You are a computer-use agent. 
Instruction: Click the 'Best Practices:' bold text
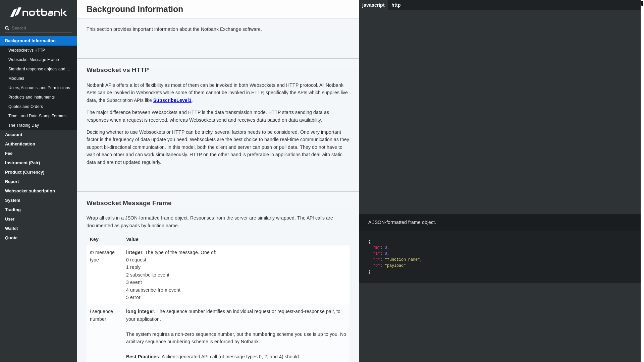143,357
